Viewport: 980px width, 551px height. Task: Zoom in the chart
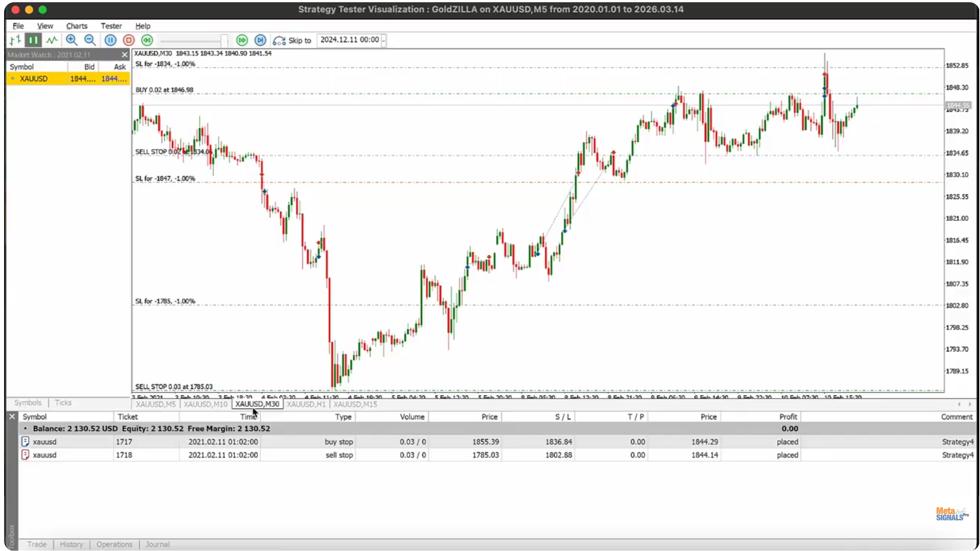(72, 40)
